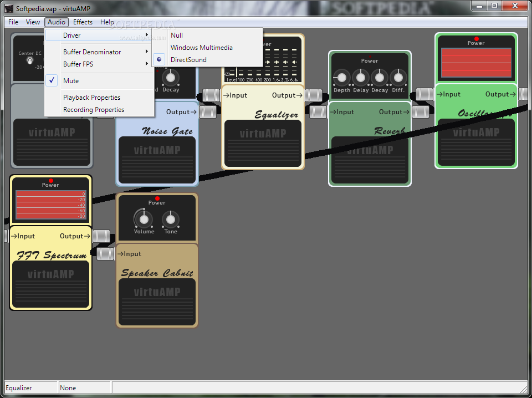Click the Speaker Cabnit input jack plug

[105, 254]
